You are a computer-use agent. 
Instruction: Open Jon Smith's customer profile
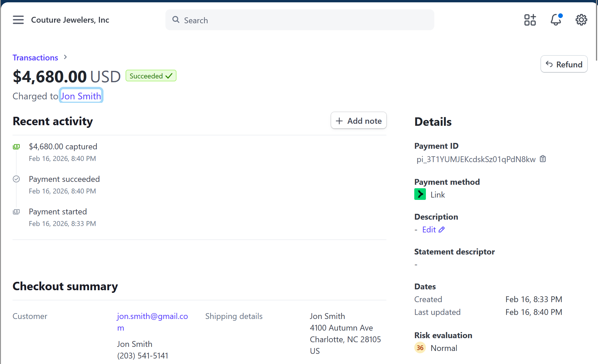81,96
